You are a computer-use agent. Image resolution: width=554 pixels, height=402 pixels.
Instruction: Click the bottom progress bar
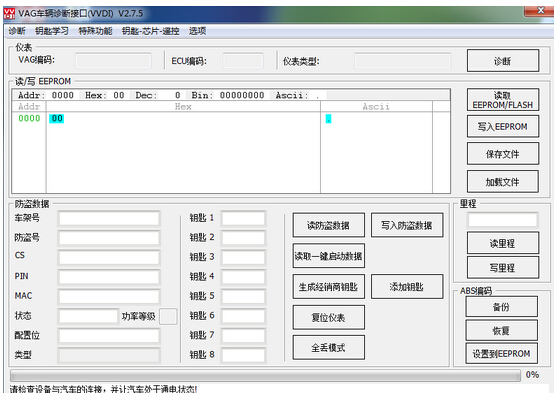click(265, 376)
